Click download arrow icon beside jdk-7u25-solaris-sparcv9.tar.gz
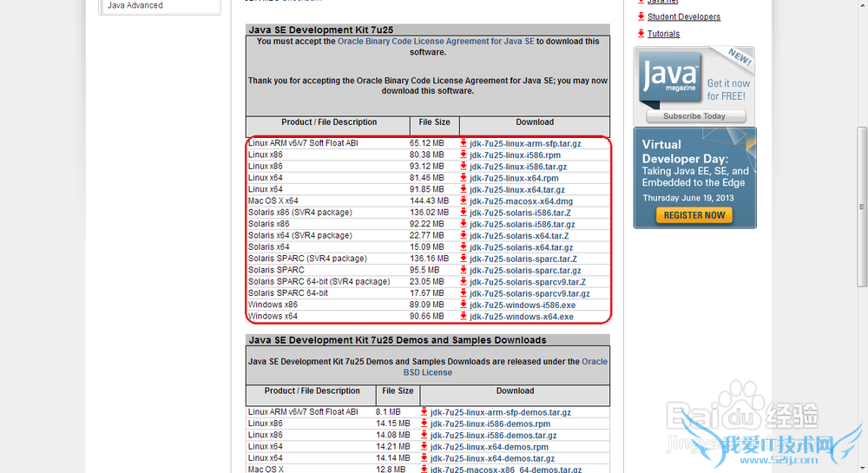 (464, 293)
